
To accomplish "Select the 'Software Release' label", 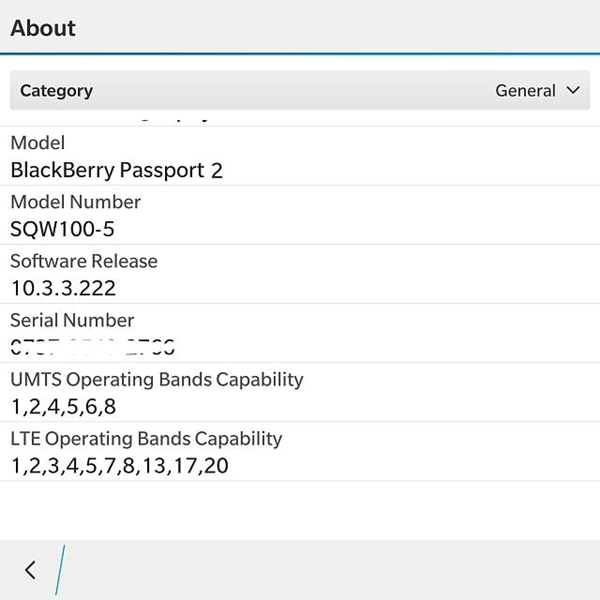I will [84, 261].
